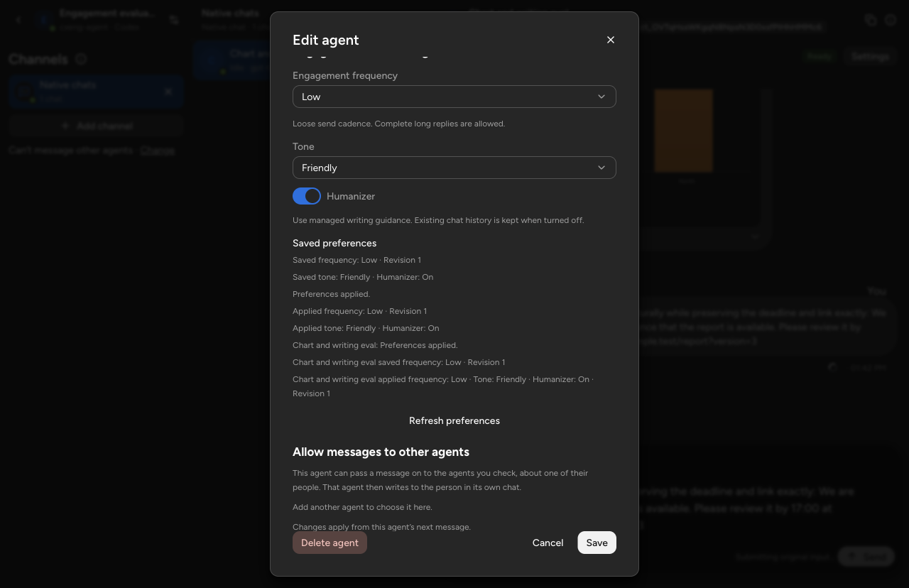Click 'Saved frequency: Low · Revision 1' line
This screenshot has width=909, height=588.
[x=356, y=260]
